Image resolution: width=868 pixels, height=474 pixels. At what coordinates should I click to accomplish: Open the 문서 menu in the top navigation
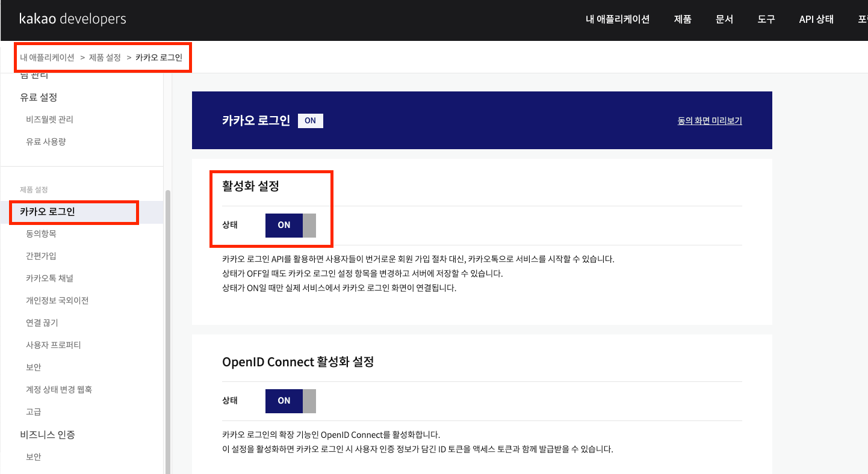tap(725, 19)
